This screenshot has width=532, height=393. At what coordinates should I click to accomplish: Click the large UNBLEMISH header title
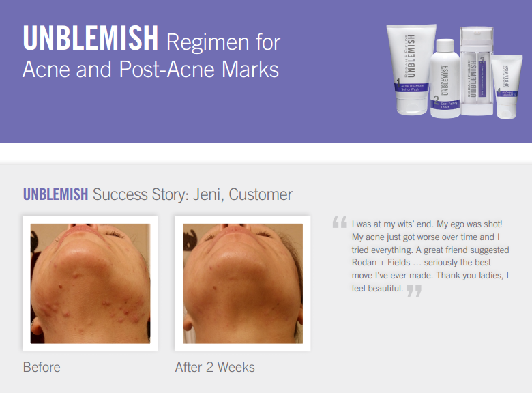pos(91,38)
